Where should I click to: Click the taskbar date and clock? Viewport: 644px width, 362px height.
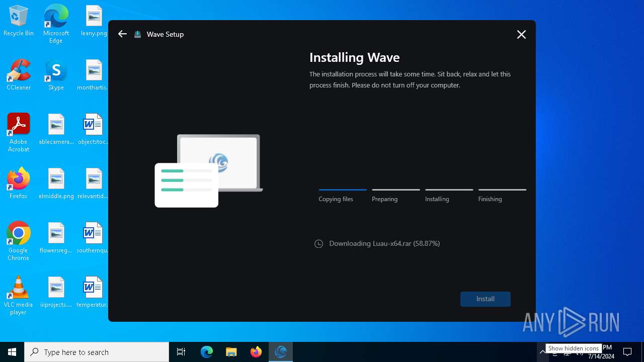[601, 352]
